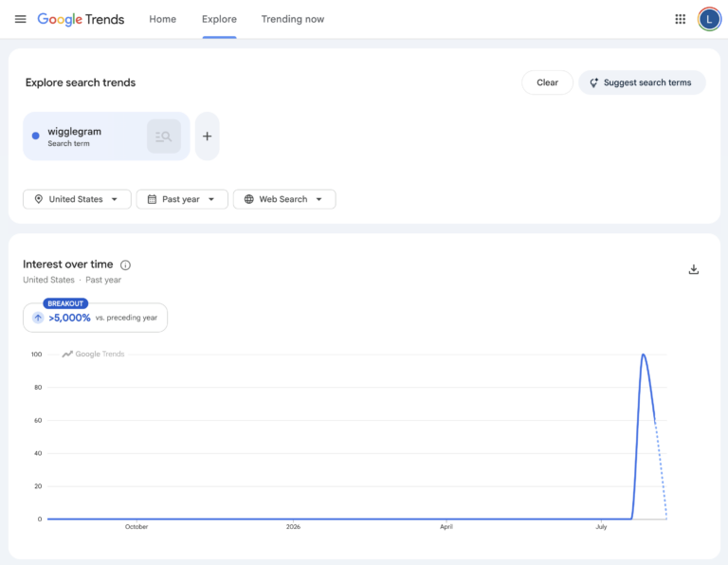Click the upward arrow icon in change card

[x=38, y=318]
